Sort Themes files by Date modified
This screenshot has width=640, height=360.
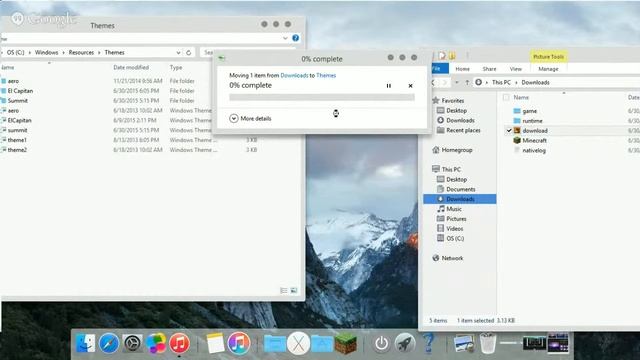[x=131, y=67]
